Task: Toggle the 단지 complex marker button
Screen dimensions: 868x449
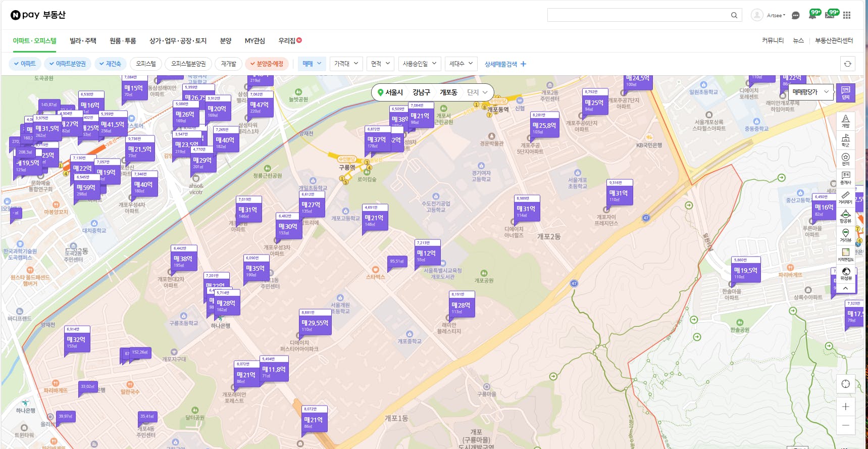Action: click(846, 93)
